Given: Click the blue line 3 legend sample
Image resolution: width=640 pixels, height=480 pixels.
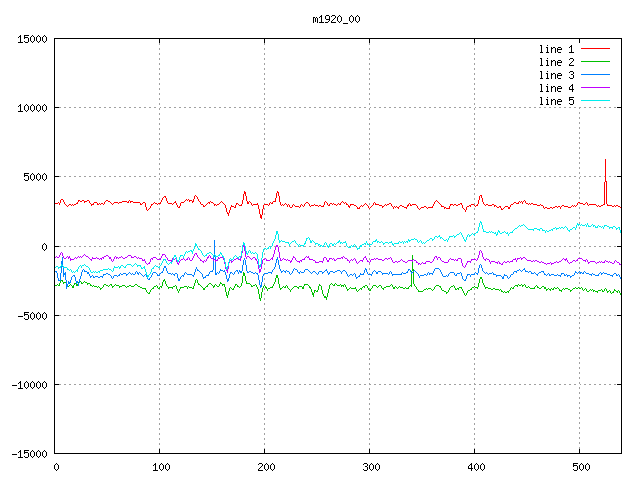Looking at the screenshot, I should 595,75.
